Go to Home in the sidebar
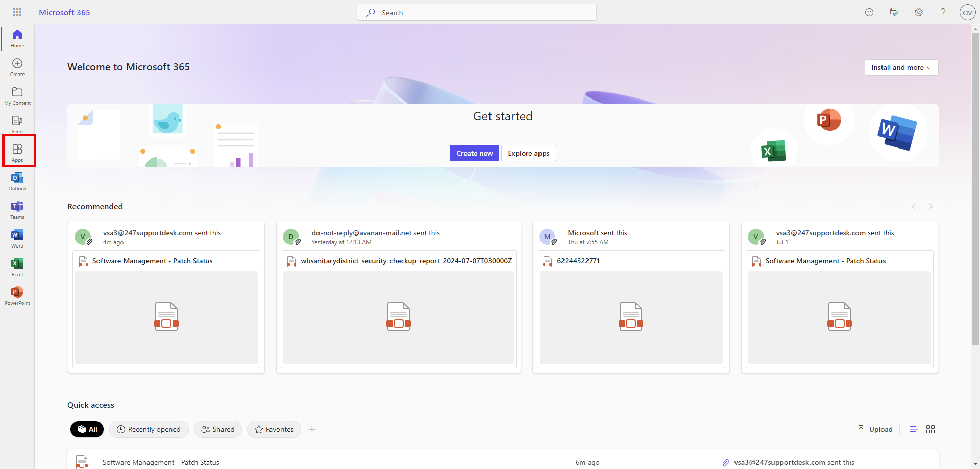 point(17,39)
